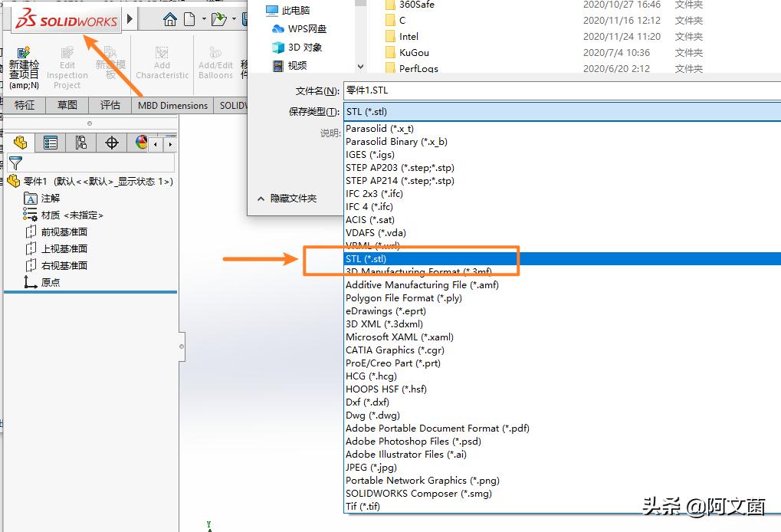Click the left scroll arrow of manager tabs
The width and height of the screenshot is (781, 532).
pyautogui.click(x=156, y=144)
